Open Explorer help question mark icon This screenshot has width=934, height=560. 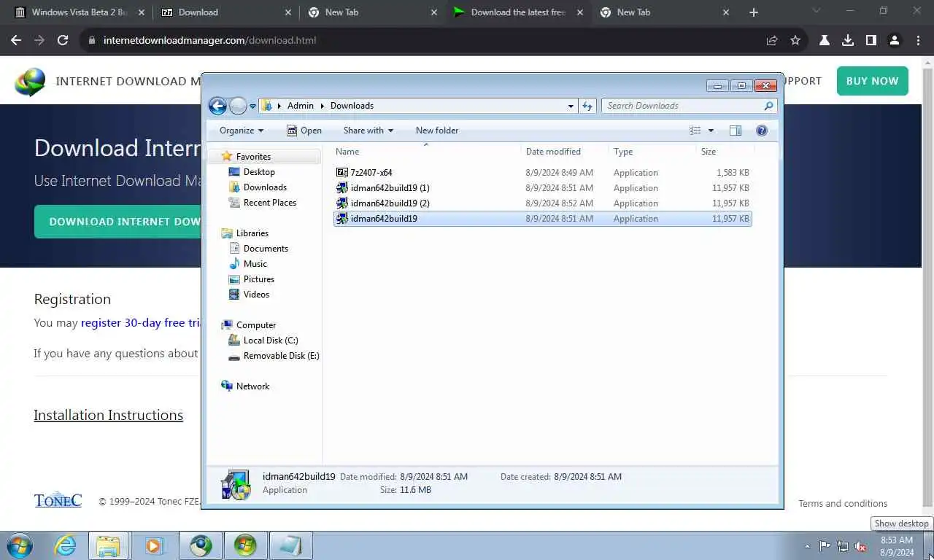762,131
